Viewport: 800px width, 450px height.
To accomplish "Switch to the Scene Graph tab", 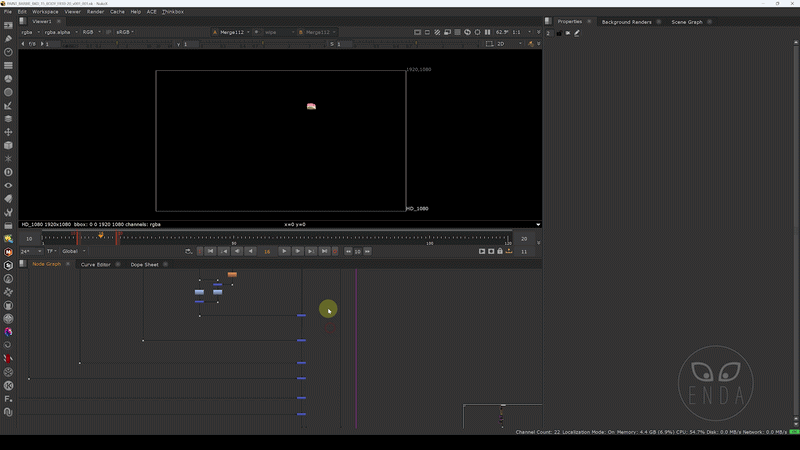I will (x=687, y=22).
